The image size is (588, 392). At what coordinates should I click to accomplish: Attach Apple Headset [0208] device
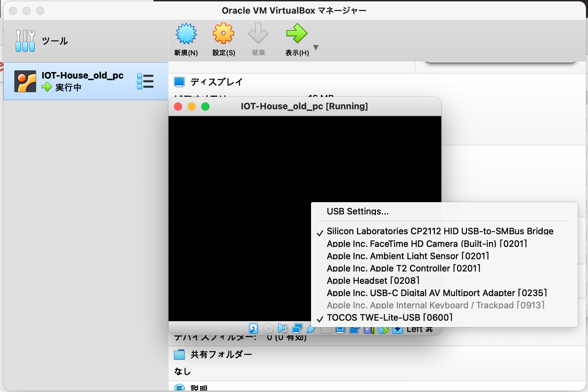(444, 281)
